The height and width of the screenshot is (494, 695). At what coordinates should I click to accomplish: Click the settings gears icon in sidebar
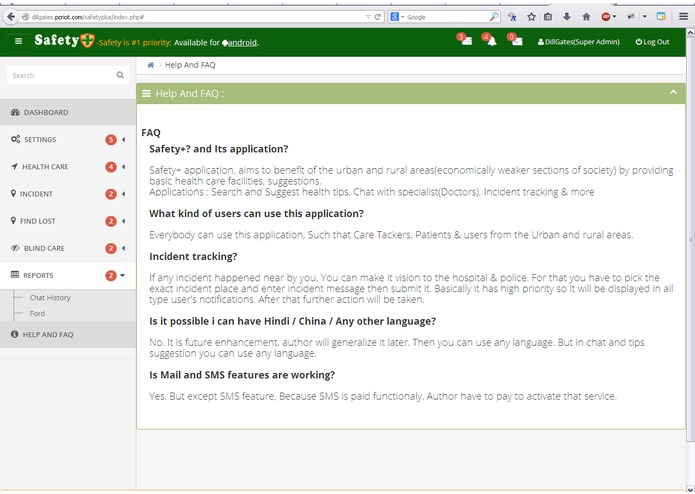[x=16, y=140]
